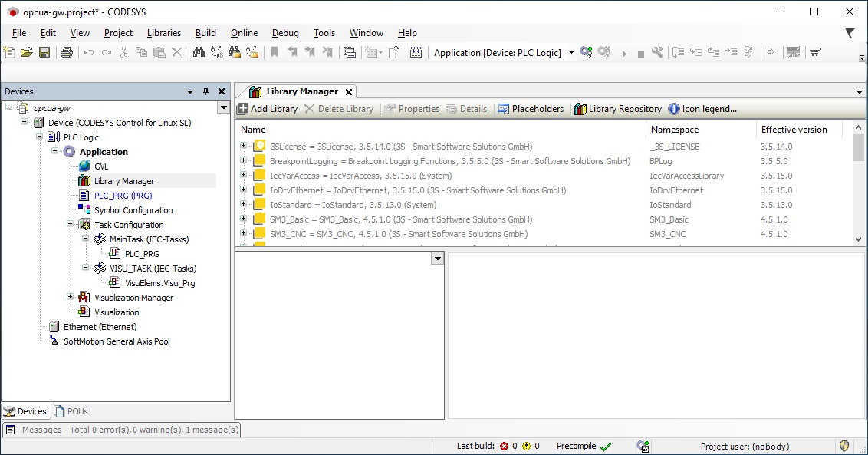Select SoftMotion General Axis Pool
The image size is (868, 455).
[117, 341]
